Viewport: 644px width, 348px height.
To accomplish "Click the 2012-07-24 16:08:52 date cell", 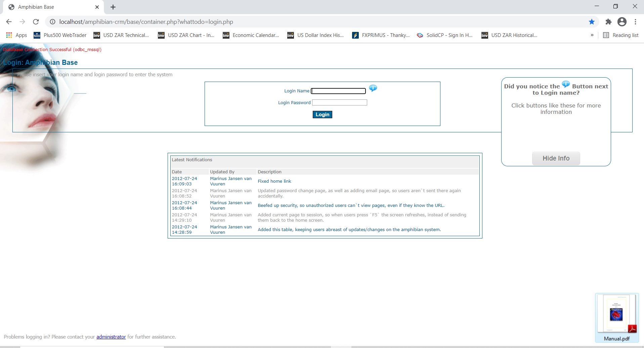I will click(184, 193).
